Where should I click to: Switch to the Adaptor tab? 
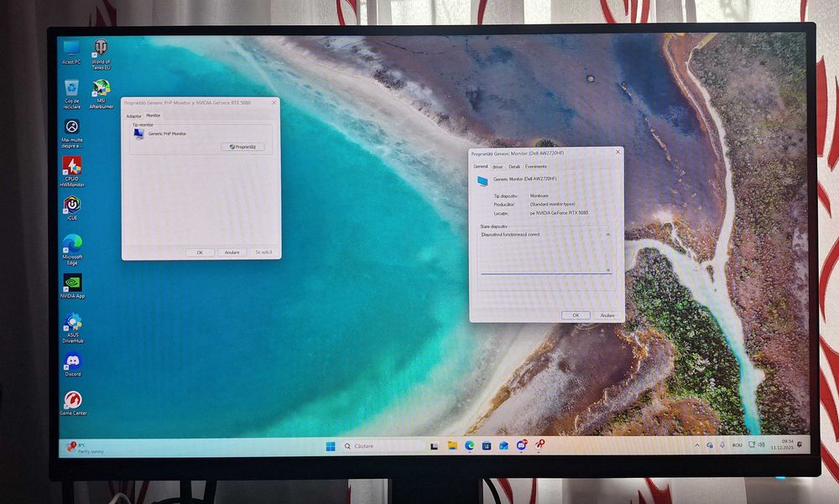[133, 116]
